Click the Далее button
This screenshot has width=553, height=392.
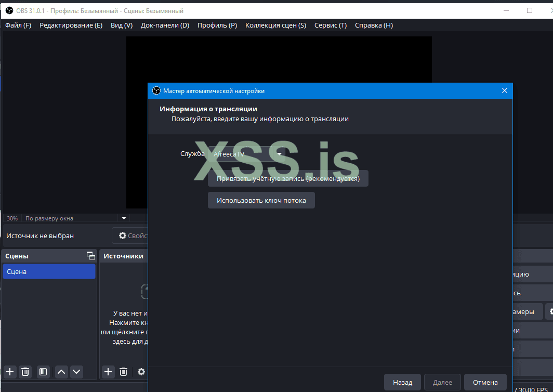[x=442, y=382]
